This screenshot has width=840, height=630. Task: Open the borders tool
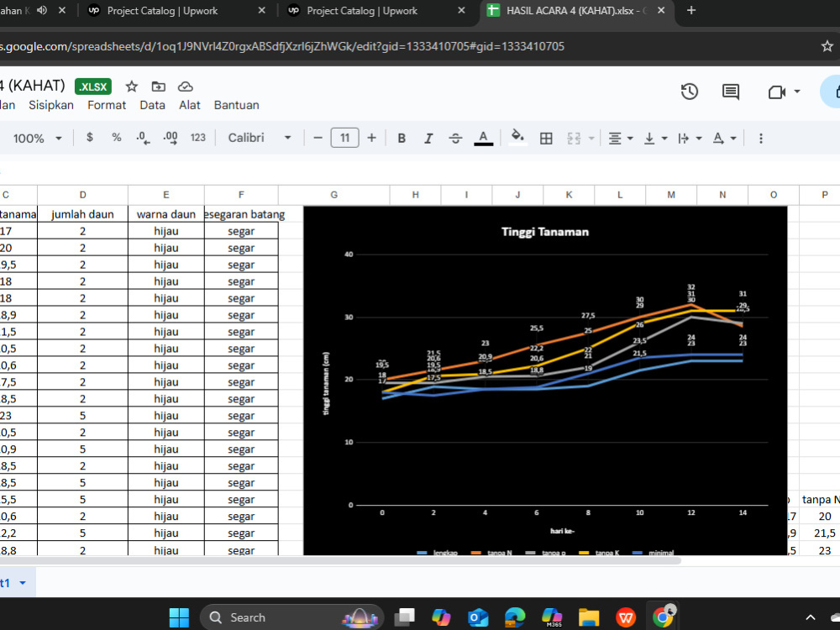546,139
